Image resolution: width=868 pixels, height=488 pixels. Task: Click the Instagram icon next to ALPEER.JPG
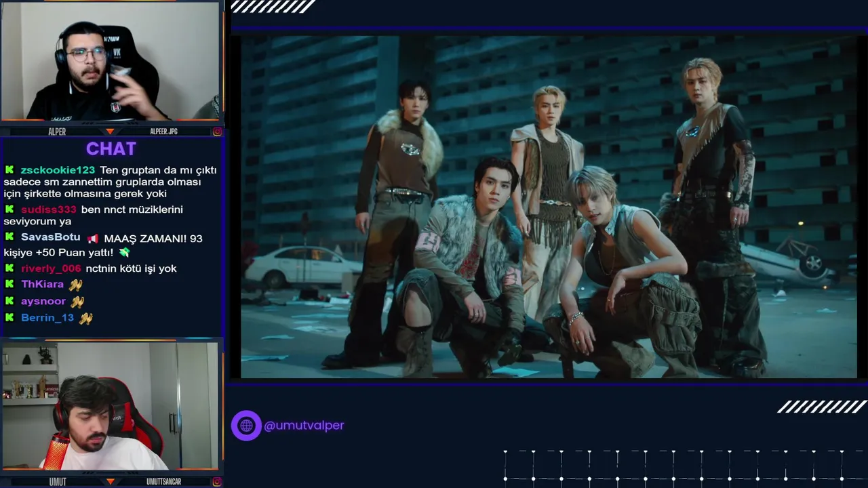(x=217, y=131)
